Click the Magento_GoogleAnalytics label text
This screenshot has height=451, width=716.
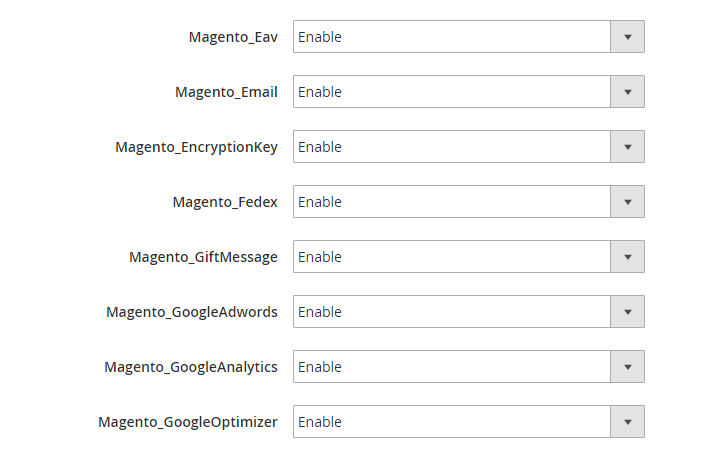(191, 367)
